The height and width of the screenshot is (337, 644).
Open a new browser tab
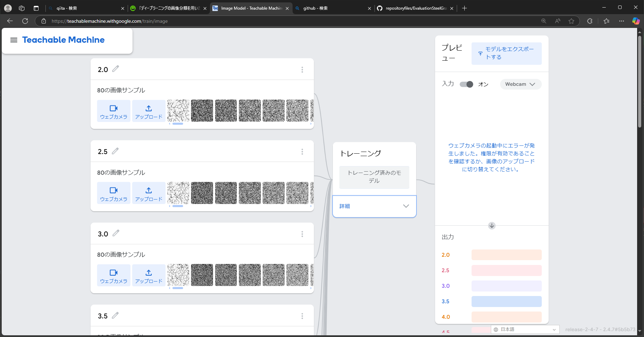click(x=464, y=8)
